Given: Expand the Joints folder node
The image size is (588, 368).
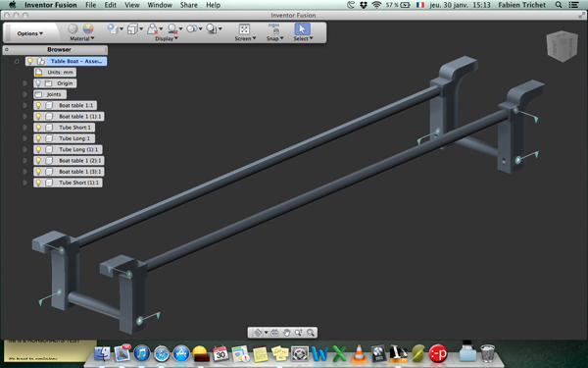Looking at the screenshot, I should coord(24,94).
